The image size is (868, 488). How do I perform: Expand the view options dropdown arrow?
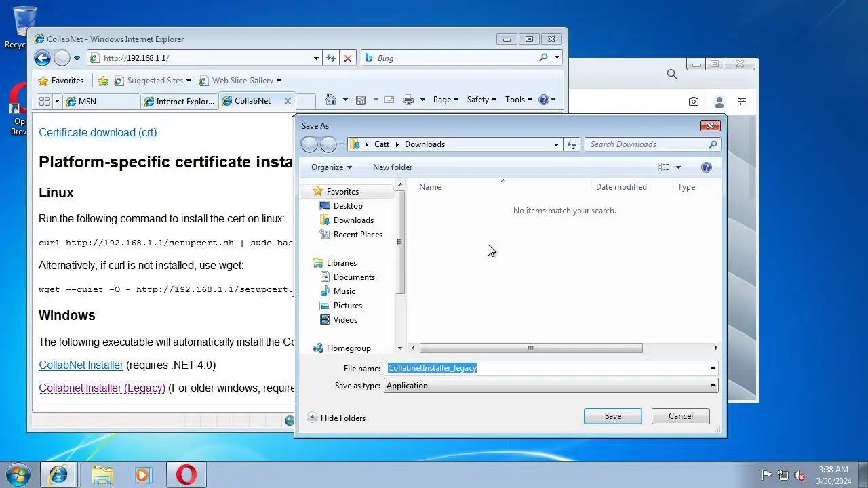pyautogui.click(x=679, y=167)
